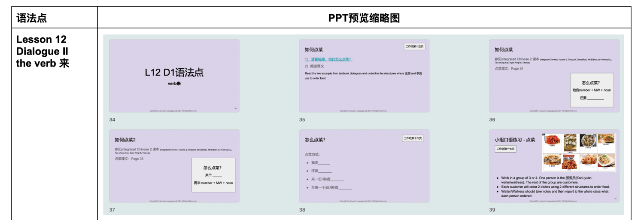Image resolution: width=644 pixels, height=220 pixels.
Task: Open slide 36 thumbnail with 怎么点菜 box
Action: point(554,76)
